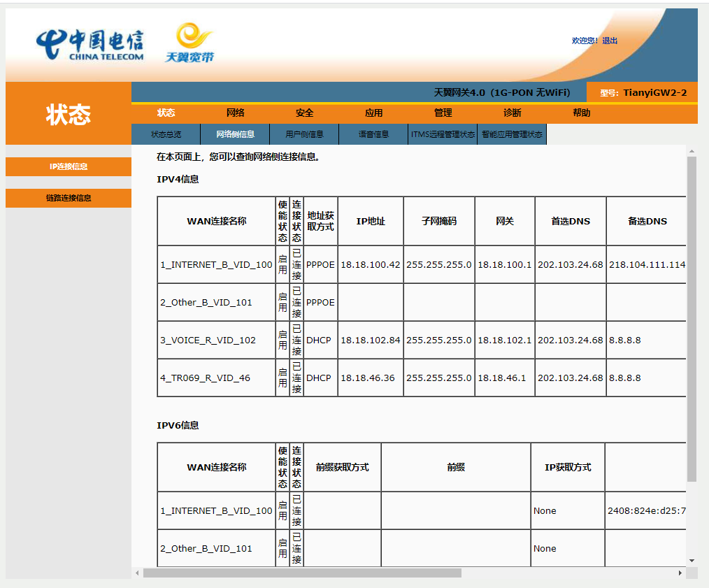709x588 pixels.
Task: Open the 网络 main menu tab
Action: [x=235, y=113]
